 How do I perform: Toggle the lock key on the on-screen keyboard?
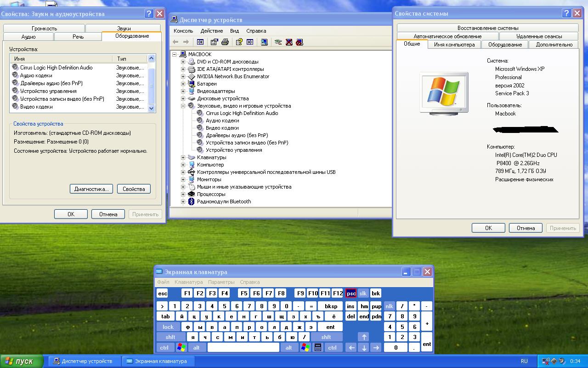pyautogui.click(x=168, y=327)
